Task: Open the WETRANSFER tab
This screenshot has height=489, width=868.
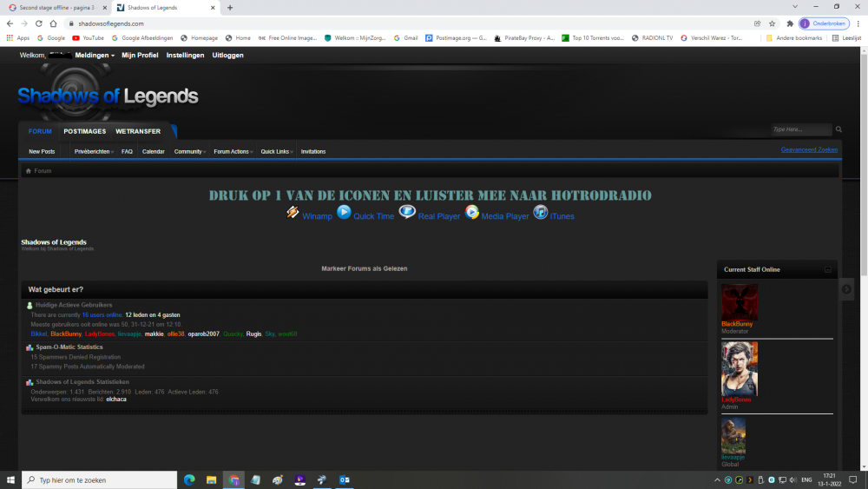Action: pos(138,131)
